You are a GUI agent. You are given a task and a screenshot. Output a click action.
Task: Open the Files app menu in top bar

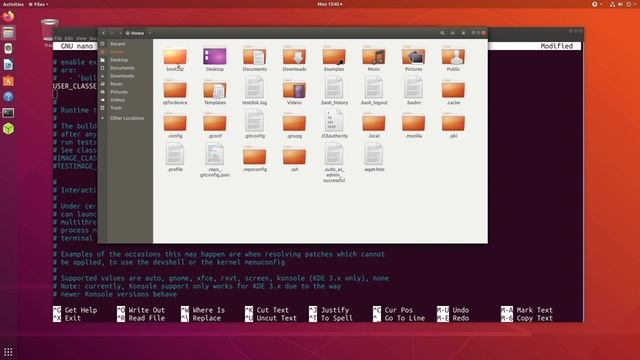click(x=38, y=4)
